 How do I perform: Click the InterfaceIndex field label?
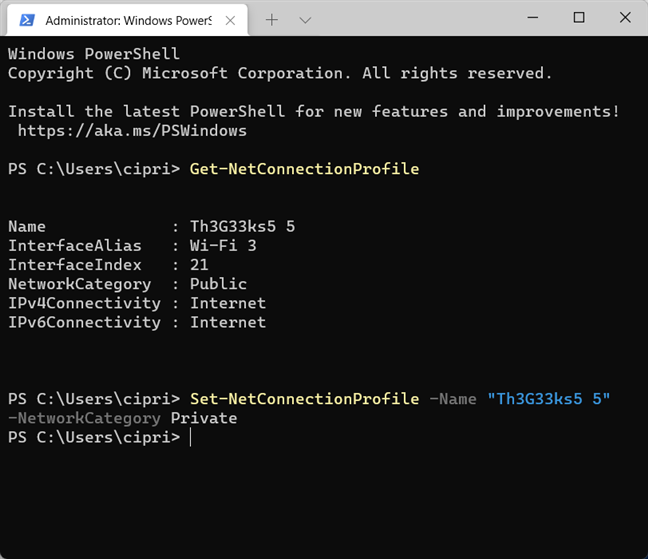coord(75,265)
